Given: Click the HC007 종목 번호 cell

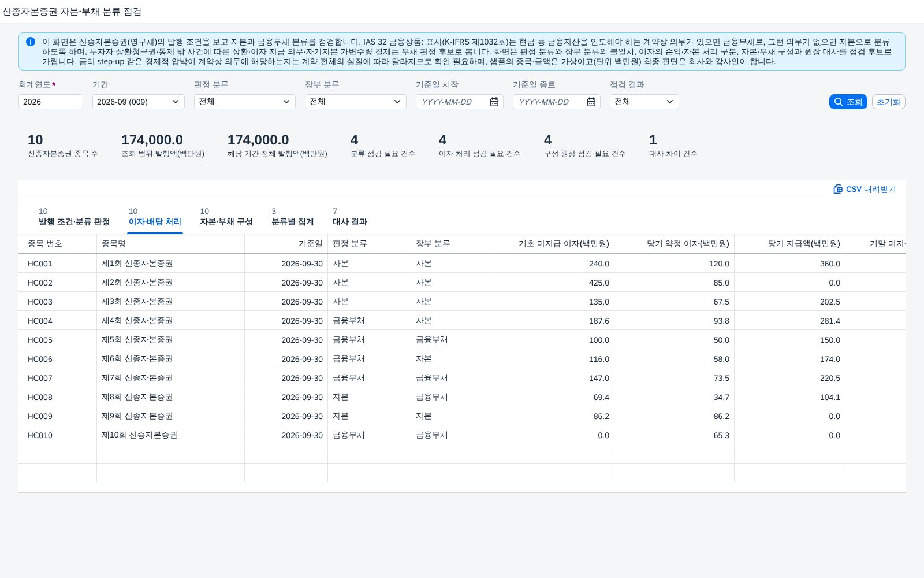Looking at the screenshot, I should (58, 378).
